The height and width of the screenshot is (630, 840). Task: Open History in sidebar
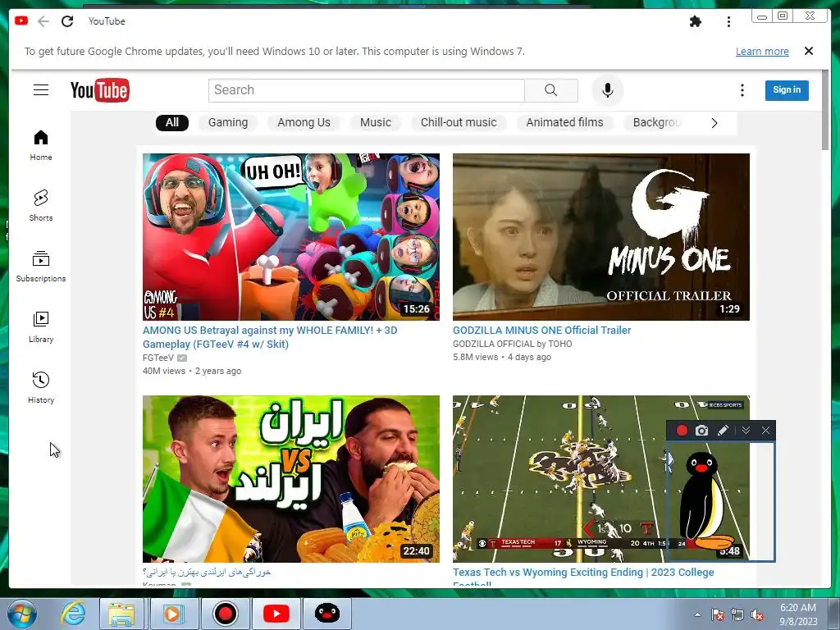(x=41, y=387)
